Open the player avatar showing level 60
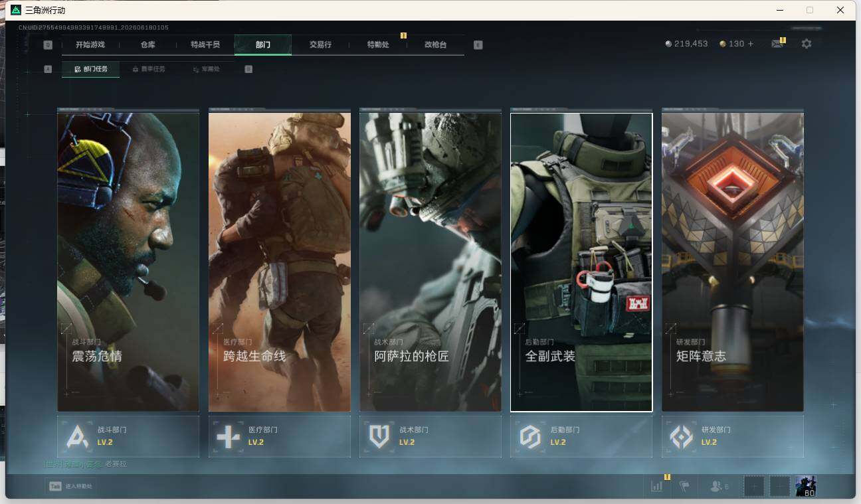The height and width of the screenshot is (504, 861). click(x=806, y=486)
